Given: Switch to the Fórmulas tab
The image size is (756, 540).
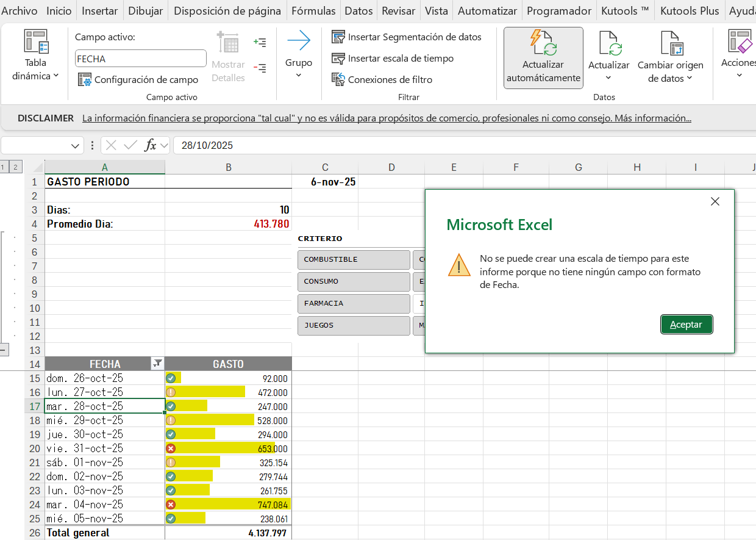Looking at the screenshot, I should click(x=313, y=11).
